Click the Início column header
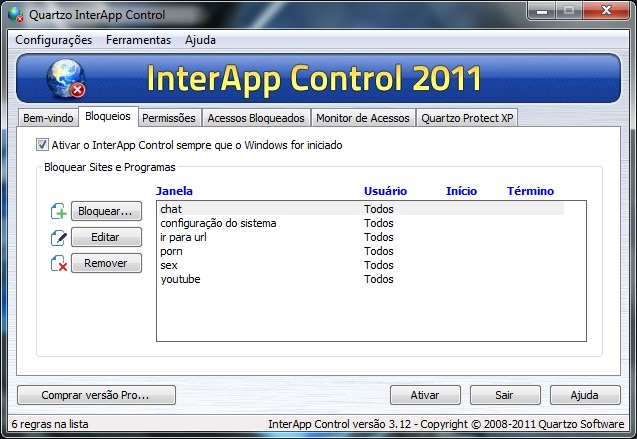The width and height of the screenshot is (637, 439). pyautogui.click(x=461, y=191)
